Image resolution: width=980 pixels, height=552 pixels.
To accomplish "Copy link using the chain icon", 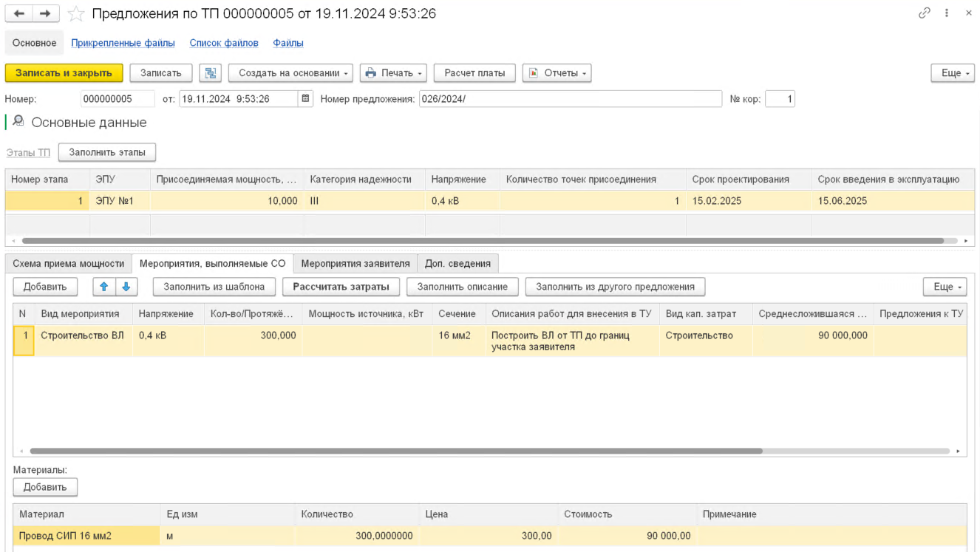I will click(924, 13).
